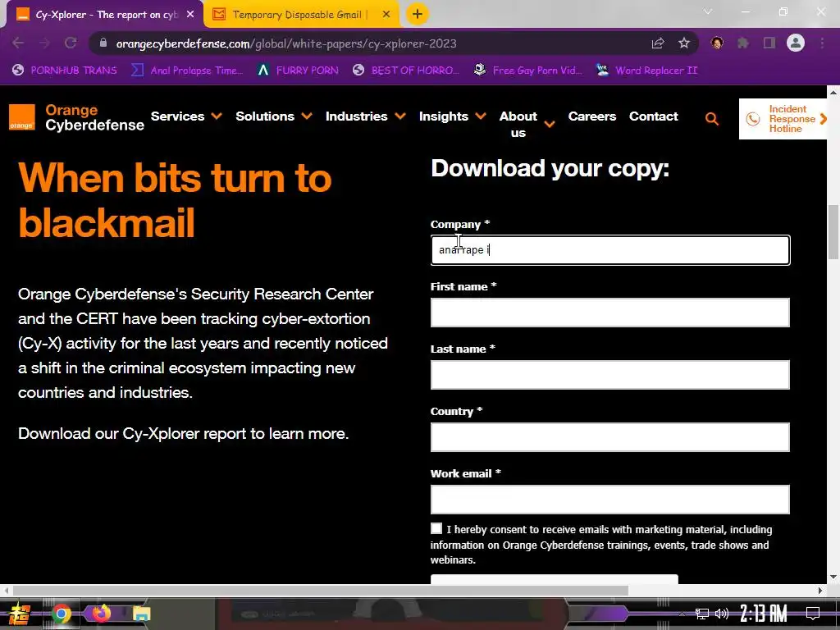This screenshot has height=630, width=840.
Task: Open File Explorer from the taskbar
Action: (x=141, y=614)
